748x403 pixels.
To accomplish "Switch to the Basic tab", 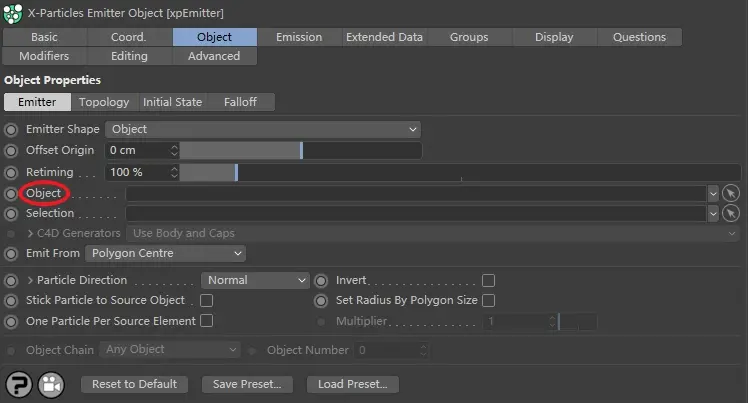I will 44,37.
